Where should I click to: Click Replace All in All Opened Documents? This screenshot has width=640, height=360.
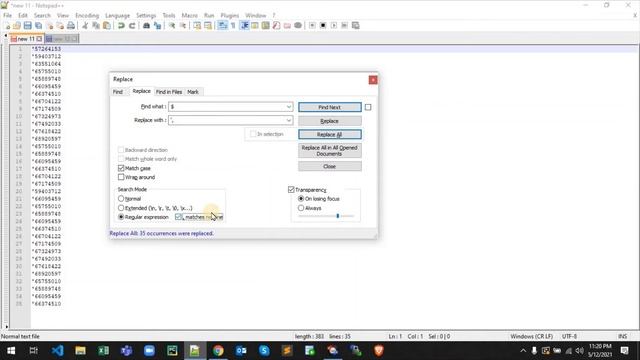tap(329, 151)
